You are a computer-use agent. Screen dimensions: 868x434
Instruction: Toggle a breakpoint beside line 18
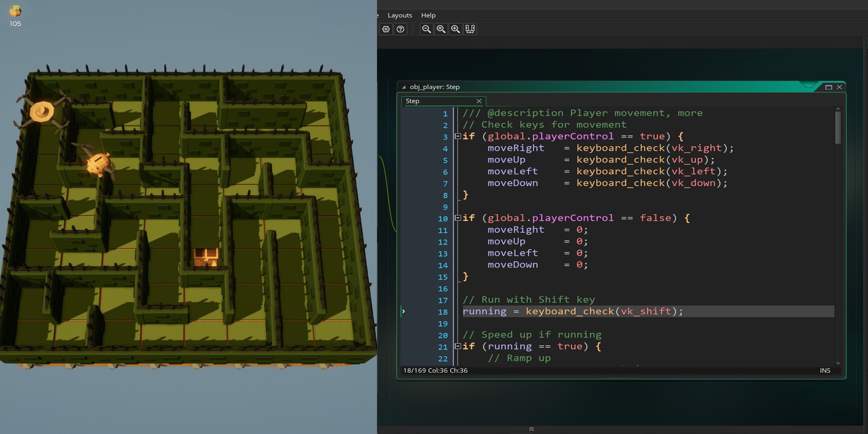coord(404,311)
